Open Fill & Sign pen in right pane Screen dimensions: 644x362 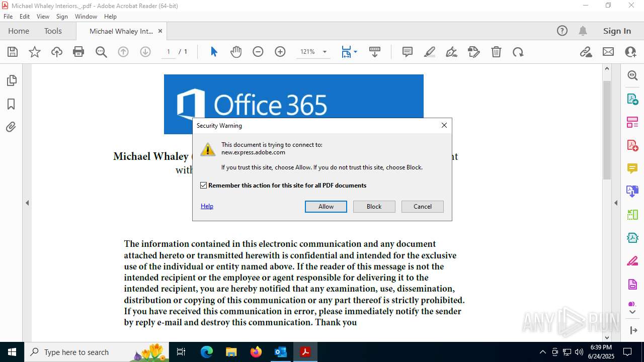pos(632,261)
